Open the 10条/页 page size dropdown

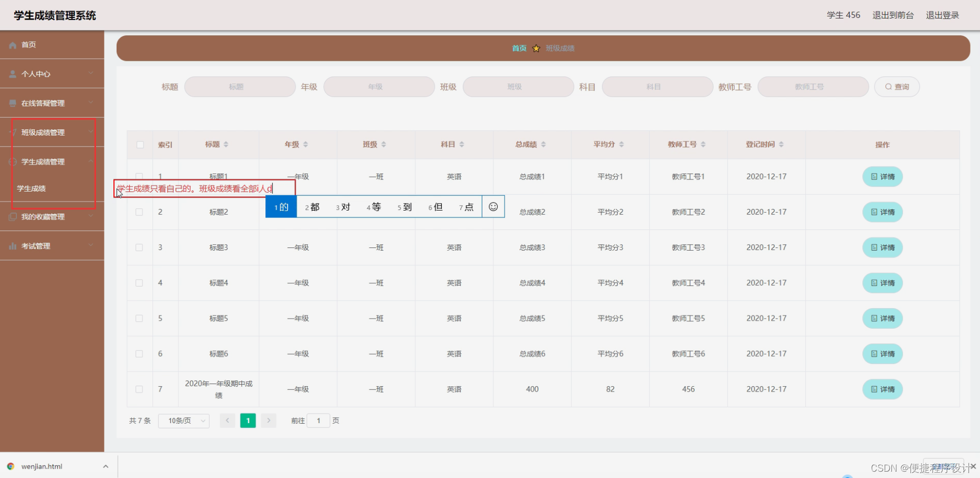tap(184, 420)
